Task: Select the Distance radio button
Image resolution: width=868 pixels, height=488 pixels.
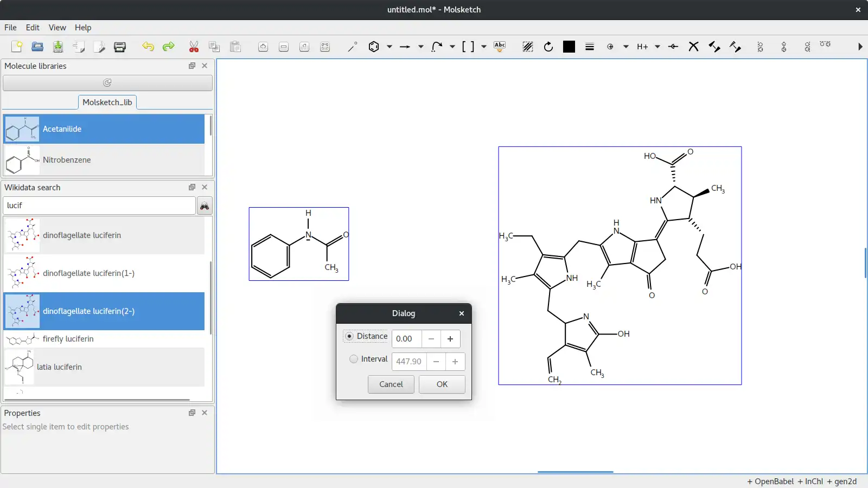Action: click(349, 336)
